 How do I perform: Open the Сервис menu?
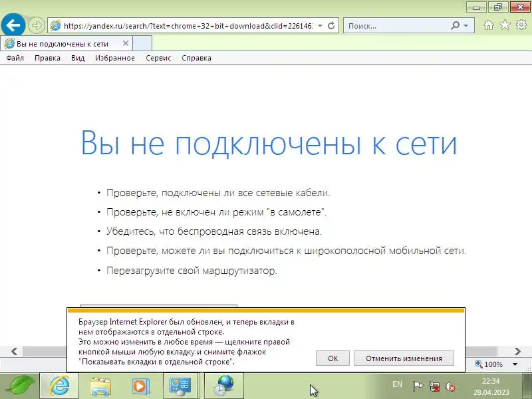(158, 58)
